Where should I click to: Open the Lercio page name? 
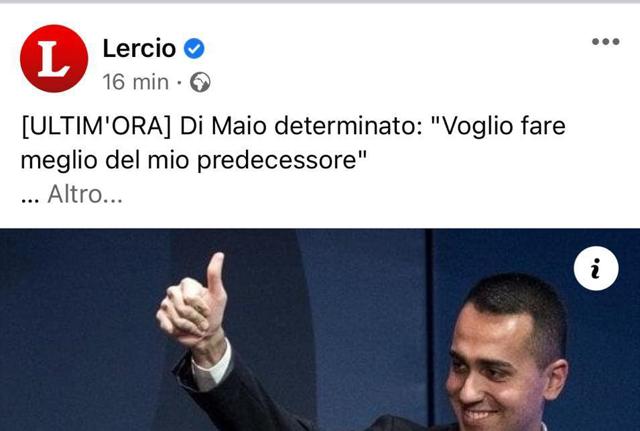point(139,49)
